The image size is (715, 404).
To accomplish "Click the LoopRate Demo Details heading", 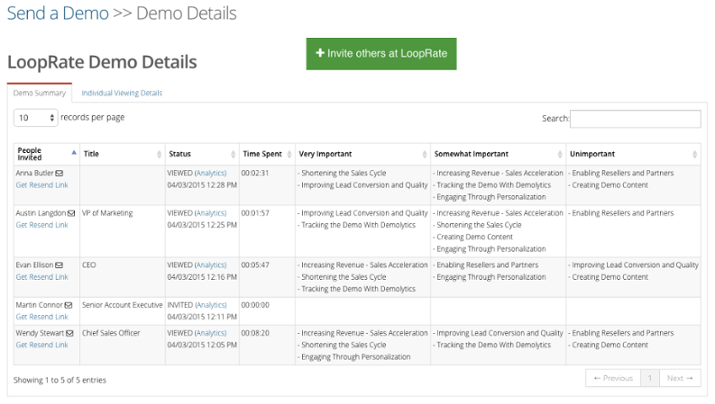I will [x=102, y=62].
